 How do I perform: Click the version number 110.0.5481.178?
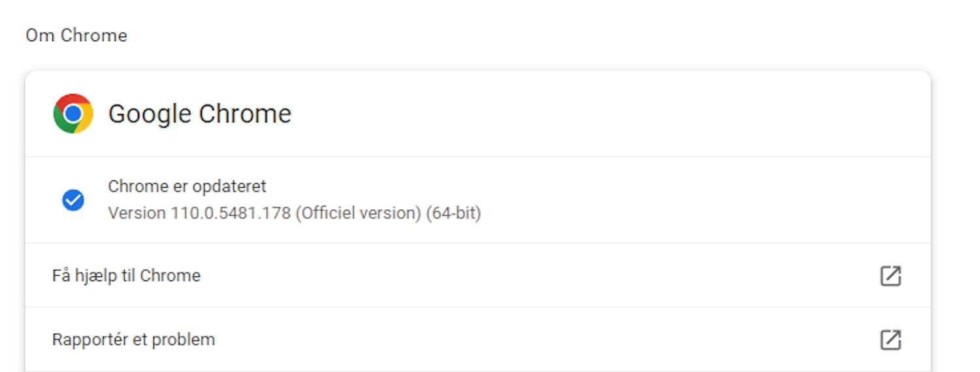(x=231, y=213)
